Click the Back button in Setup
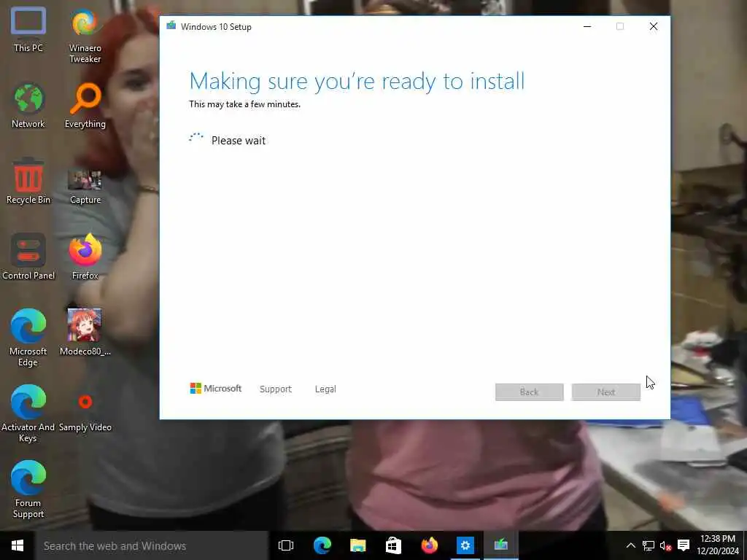Viewport: 747px width, 560px height. (530, 392)
